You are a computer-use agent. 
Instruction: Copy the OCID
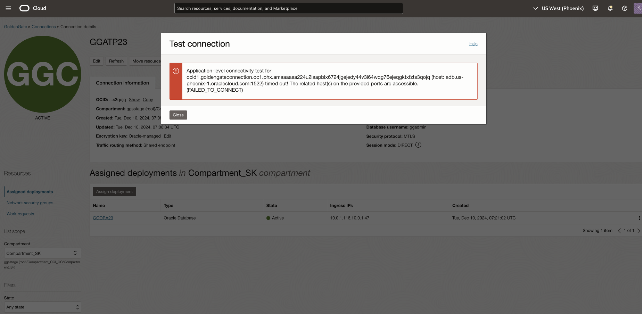coord(148,100)
